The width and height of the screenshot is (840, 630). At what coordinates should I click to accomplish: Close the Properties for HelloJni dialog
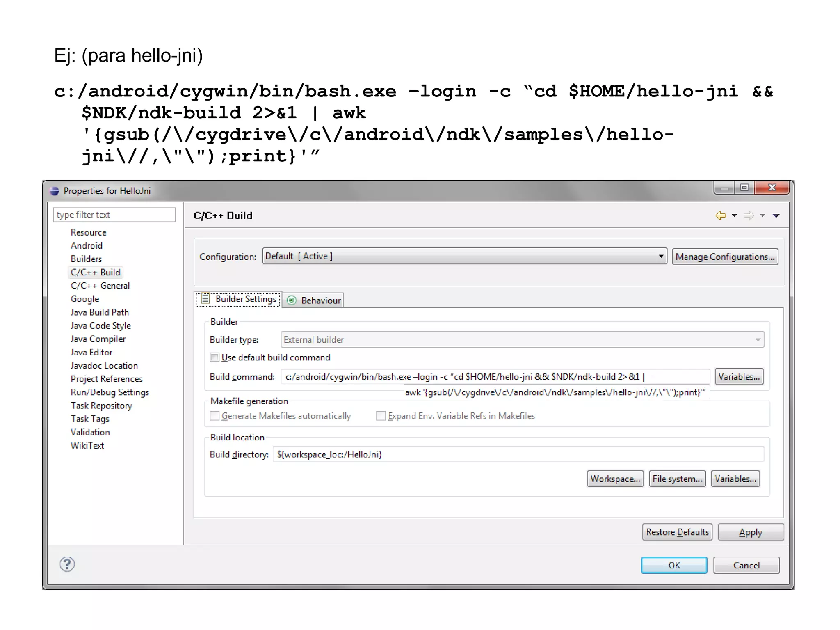coord(772,188)
